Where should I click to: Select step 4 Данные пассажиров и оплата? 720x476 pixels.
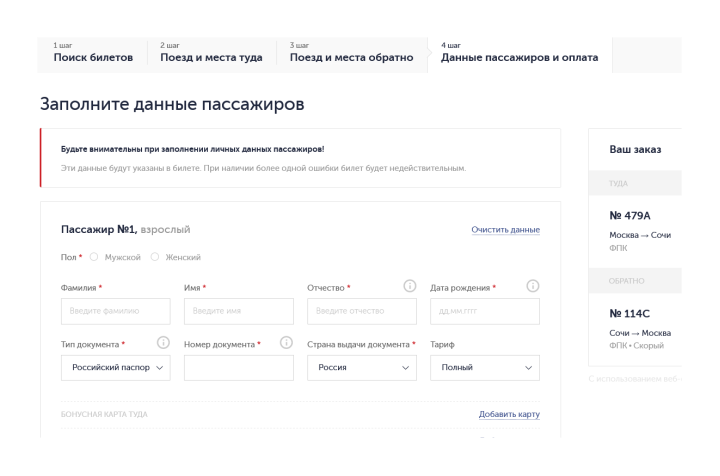click(519, 54)
